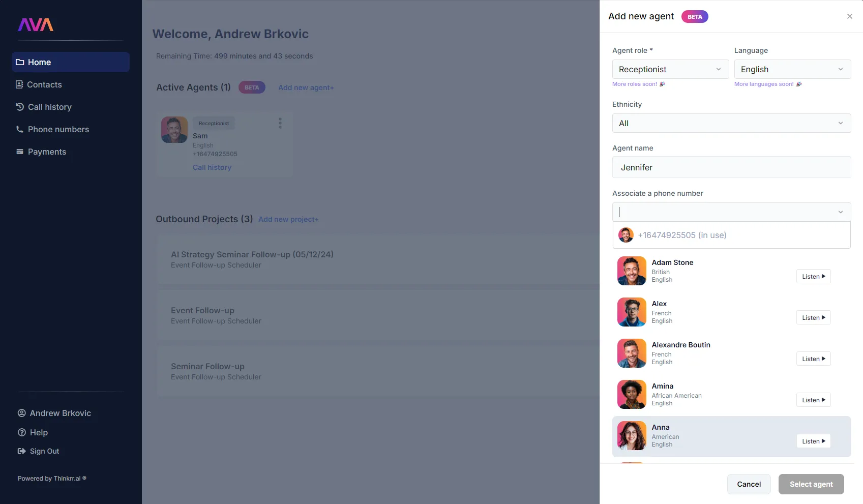
Task: Collapse the Associate a phone number dropdown
Action: tap(840, 212)
